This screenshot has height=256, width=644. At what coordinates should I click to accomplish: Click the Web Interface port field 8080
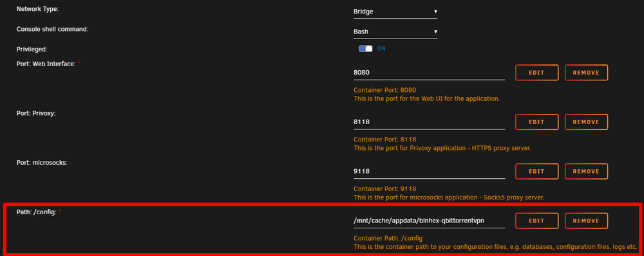click(429, 73)
